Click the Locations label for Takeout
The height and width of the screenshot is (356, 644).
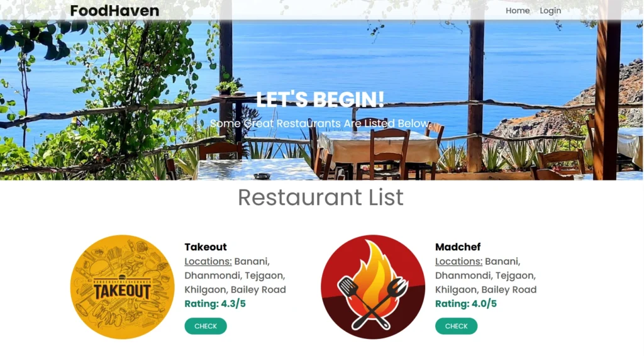[208, 261]
